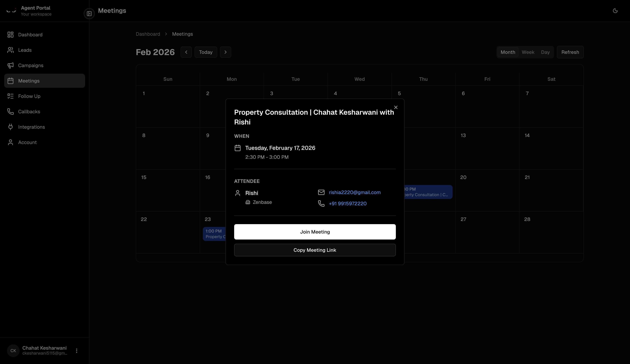This screenshot has width=630, height=364.
Task: Open the Follow Up section
Action: [29, 96]
